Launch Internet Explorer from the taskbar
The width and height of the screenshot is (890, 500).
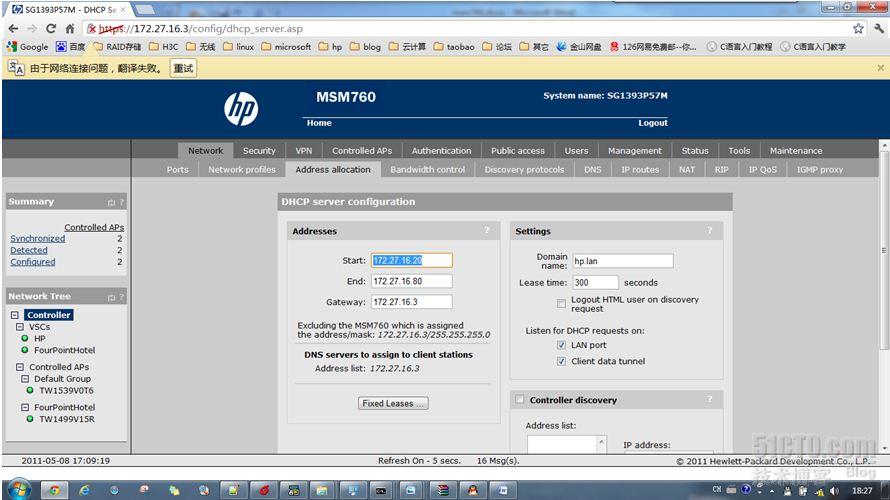click(85, 490)
